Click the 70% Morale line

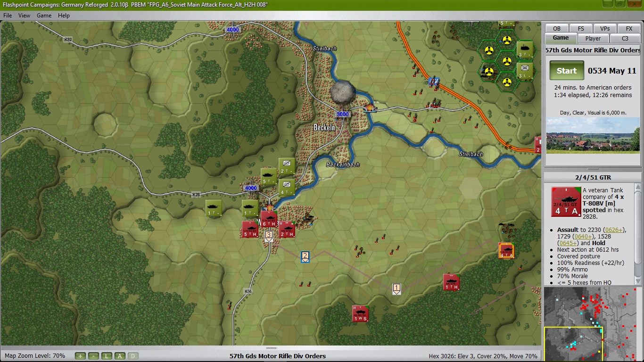(572, 276)
